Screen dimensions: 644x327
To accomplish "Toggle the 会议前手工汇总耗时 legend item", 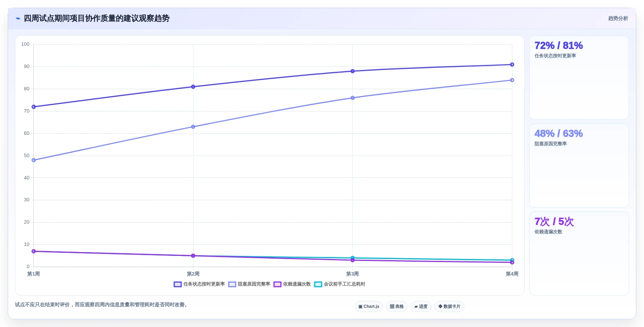I will pyautogui.click(x=340, y=284).
